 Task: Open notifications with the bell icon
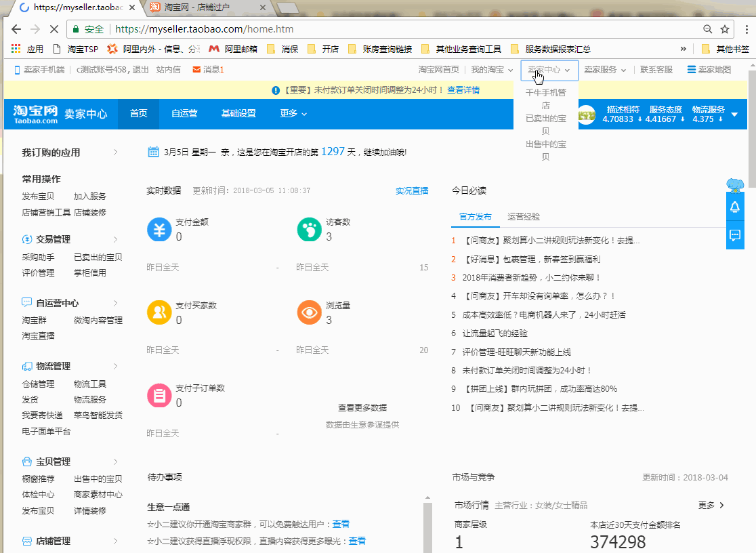(x=735, y=207)
